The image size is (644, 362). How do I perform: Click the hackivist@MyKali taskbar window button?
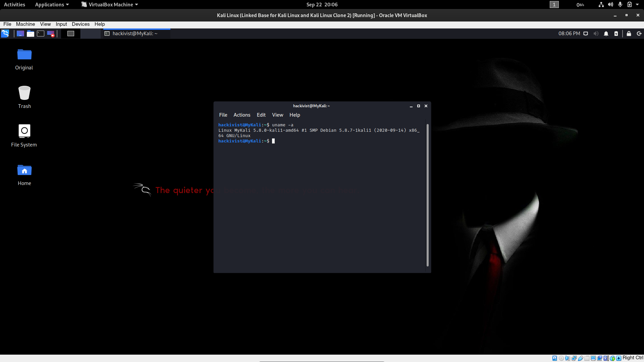click(x=136, y=34)
